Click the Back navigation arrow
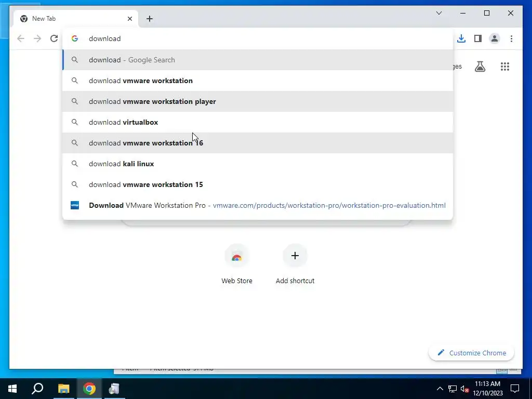532x399 pixels. [21, 38]
